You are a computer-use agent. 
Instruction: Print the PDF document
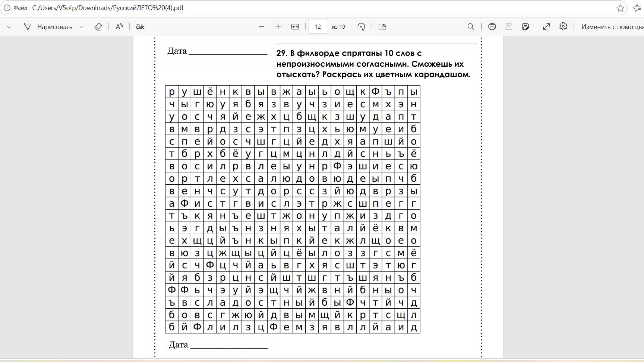492,26
